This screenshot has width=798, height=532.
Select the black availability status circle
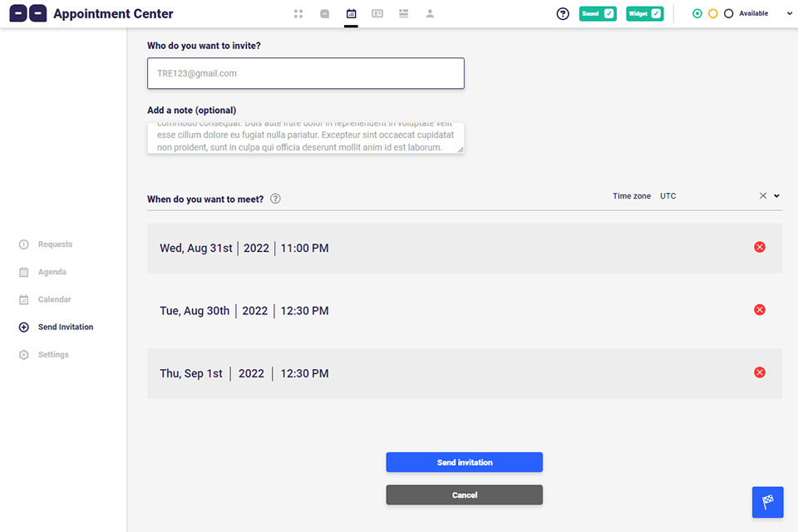(729, 14)
